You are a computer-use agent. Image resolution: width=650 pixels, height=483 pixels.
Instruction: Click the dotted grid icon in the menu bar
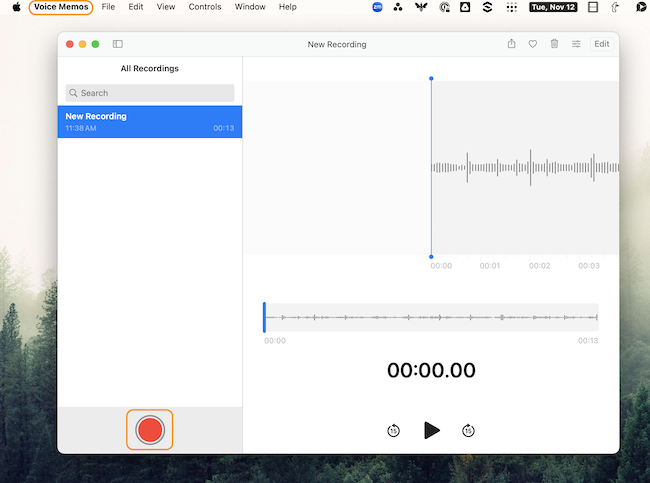(x=512, y=7)
